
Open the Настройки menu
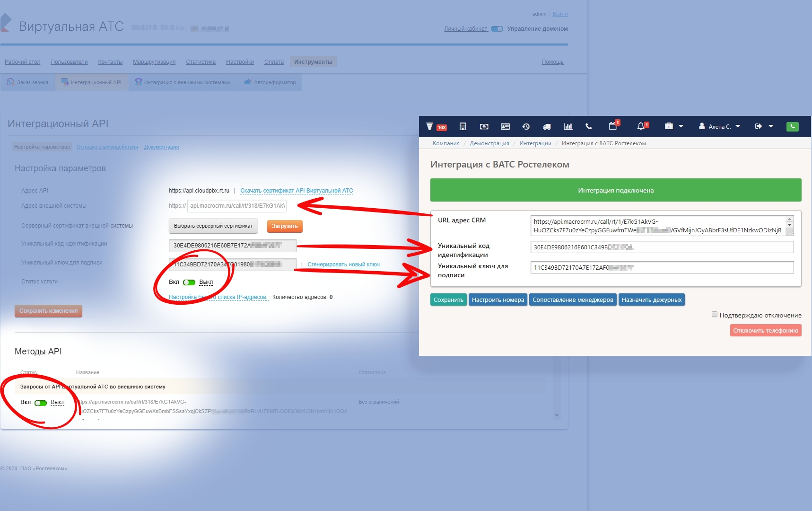[x=240, y=62]
